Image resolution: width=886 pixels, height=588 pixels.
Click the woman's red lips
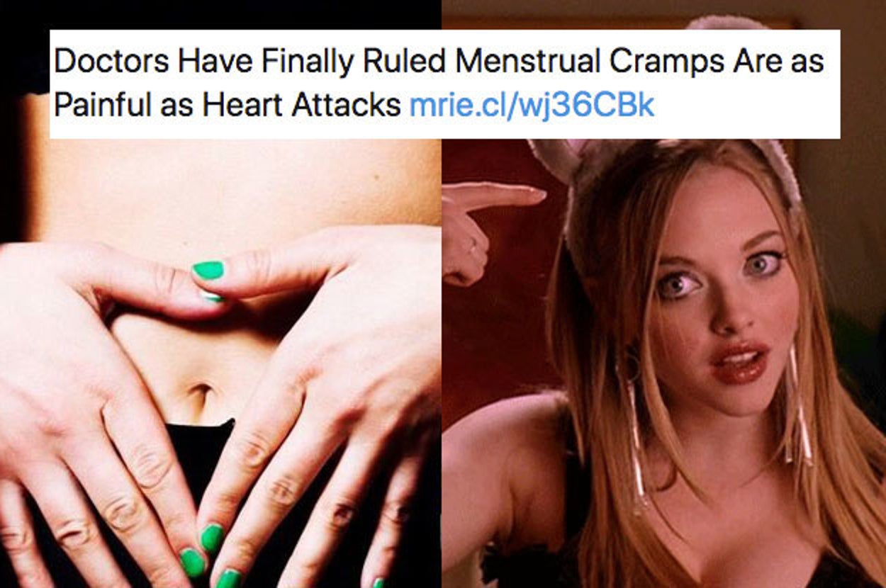[739, 361]
